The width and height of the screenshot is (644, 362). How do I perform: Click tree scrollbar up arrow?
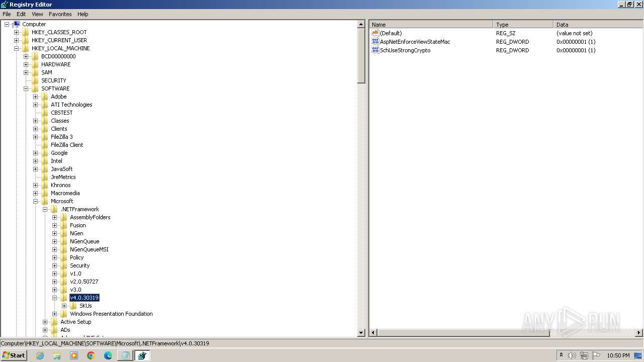click(x=361, y=24)
